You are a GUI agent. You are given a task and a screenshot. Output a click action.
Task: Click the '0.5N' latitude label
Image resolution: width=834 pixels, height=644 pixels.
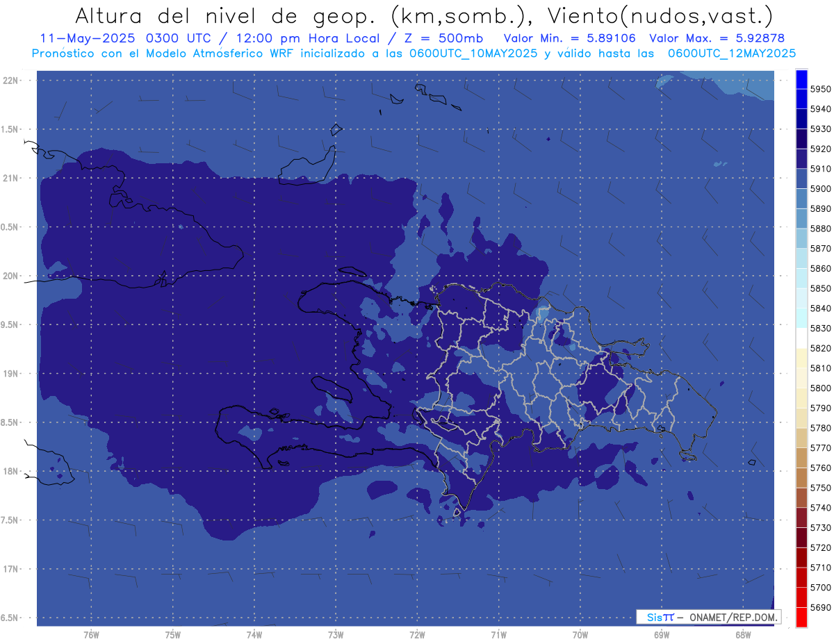(10, 227)
